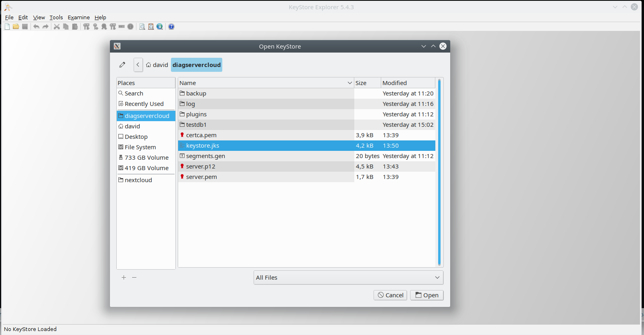The height and width of the screenshot is (335, 644).
Task: Select File System in Places
Action: (x=146, y=147)
